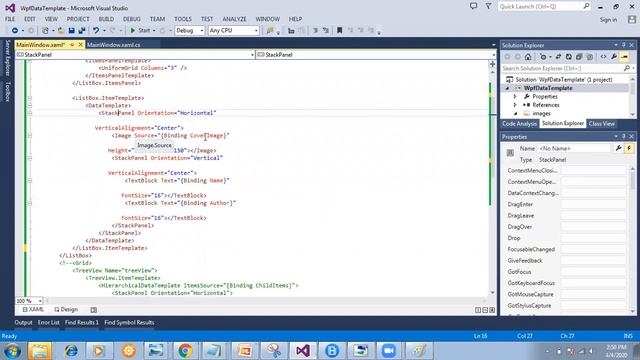Open the Output window tab
This screenshot has width=640, height=360.
[x=23, y=322]
